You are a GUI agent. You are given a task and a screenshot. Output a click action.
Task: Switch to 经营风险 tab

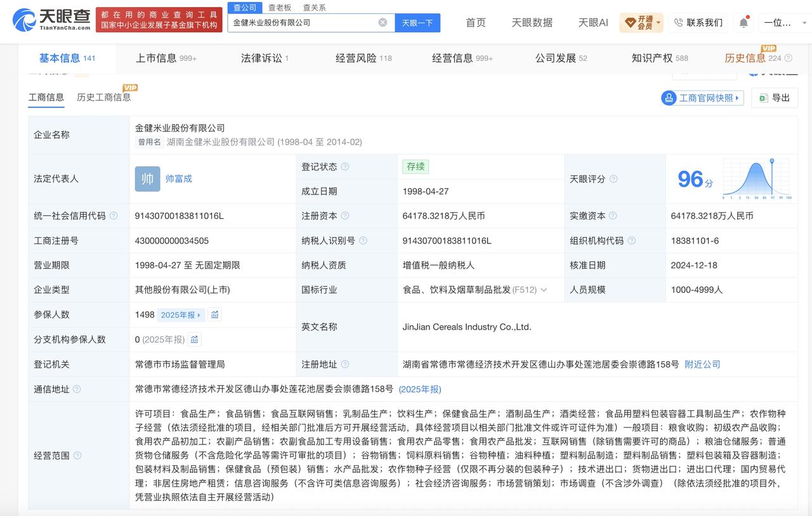tap(363, 58)
